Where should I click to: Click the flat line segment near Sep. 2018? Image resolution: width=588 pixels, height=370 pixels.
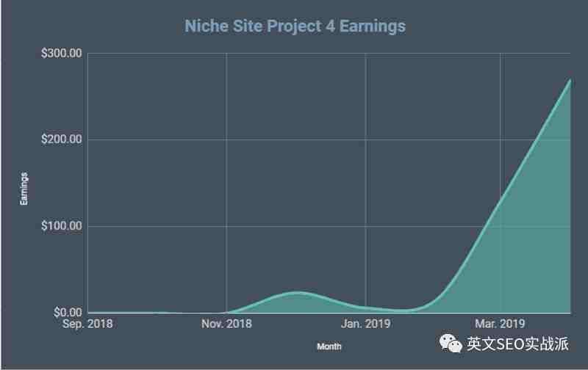pyautogui.click(x=123, y=312)
